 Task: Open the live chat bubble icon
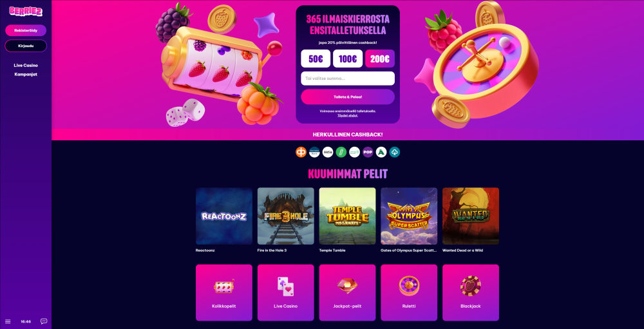pyautogui.click(x=44, y=321)
